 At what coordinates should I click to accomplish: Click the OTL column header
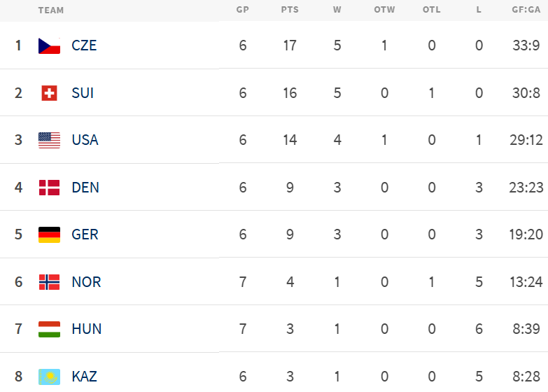click(432, 10)
